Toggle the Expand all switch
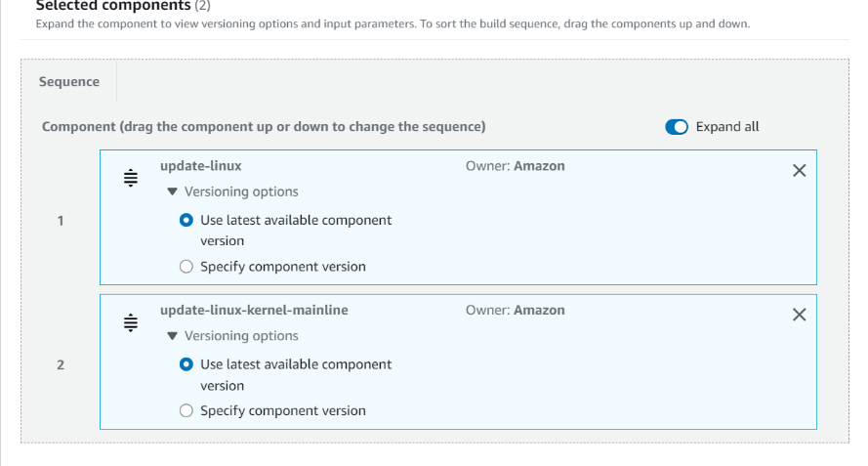 pos(677,127)
